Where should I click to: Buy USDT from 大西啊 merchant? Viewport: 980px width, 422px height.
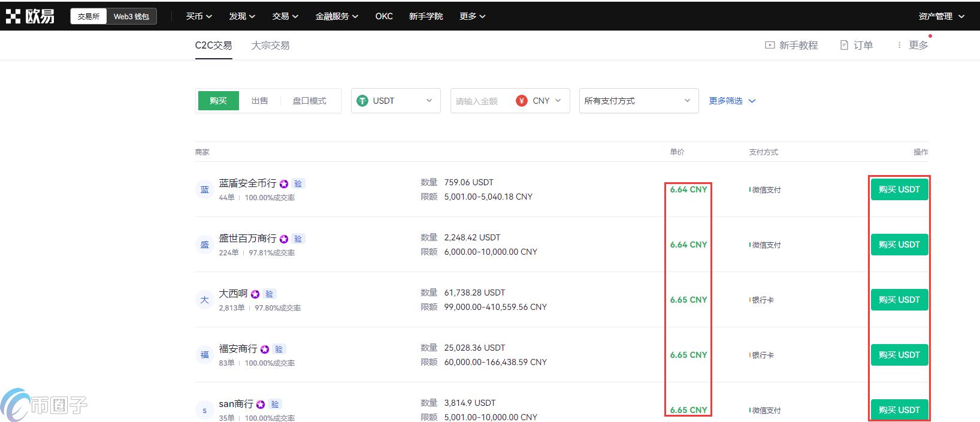(899, 300)
